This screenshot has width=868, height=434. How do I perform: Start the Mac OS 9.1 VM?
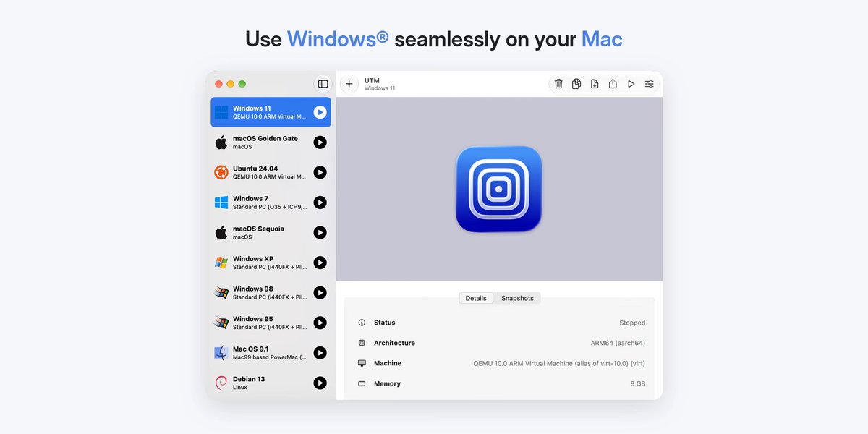pos(320,353)
